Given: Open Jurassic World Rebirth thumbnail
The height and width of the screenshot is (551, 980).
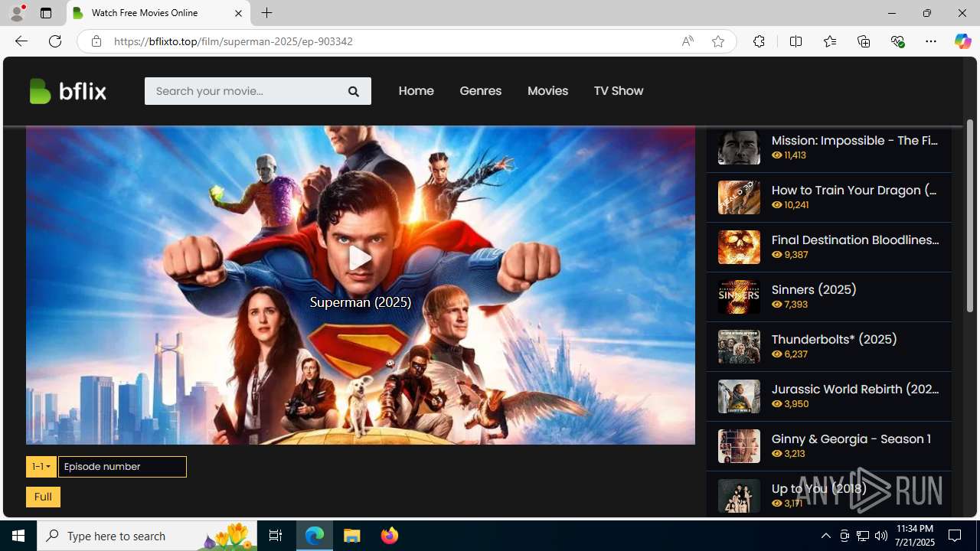Looking at the screenshot, I should pos(739,396).
